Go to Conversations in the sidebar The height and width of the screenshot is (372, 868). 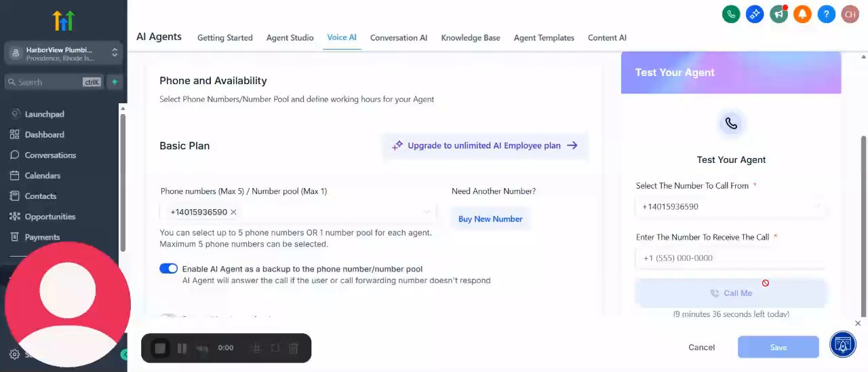(x=50, y=155)
